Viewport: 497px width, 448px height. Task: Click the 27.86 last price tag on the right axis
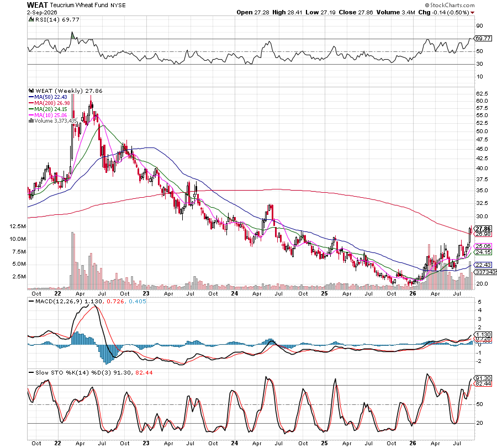pos(483,229)
